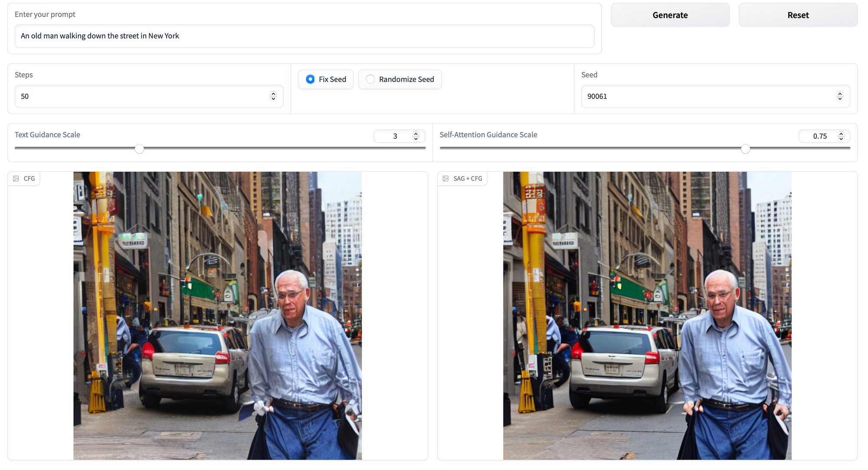This screenshot has height=470, width=868.
Task: Decrement the Steps value with down arrow
Action: pyautogui.click(x=273, y=99)
